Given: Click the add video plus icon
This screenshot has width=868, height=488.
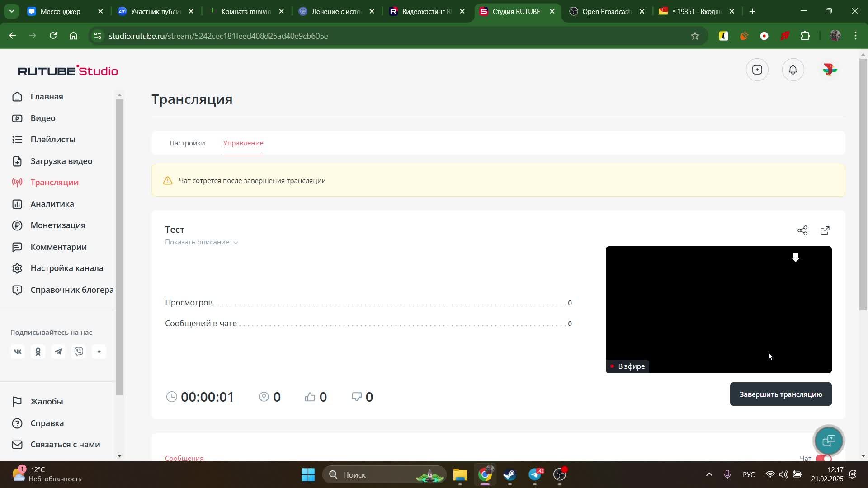Looking at the screenshot, I should pos(757,70).
